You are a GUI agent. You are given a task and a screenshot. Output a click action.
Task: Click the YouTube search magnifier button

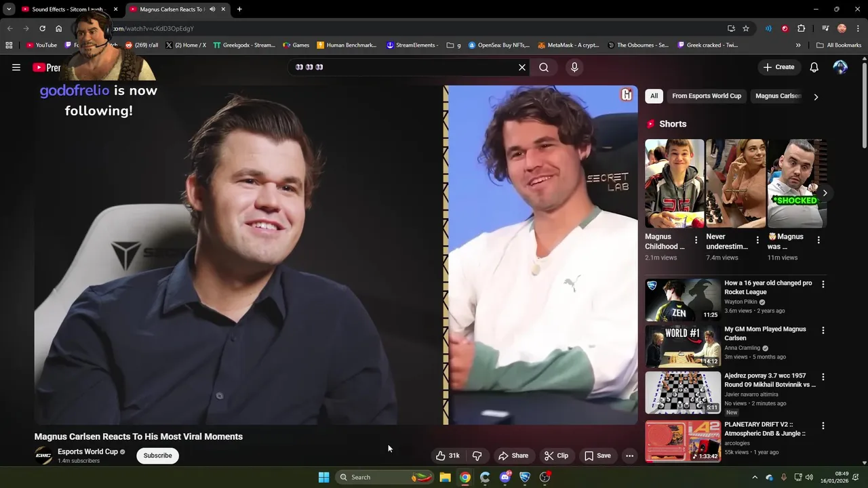pos(544,67)
